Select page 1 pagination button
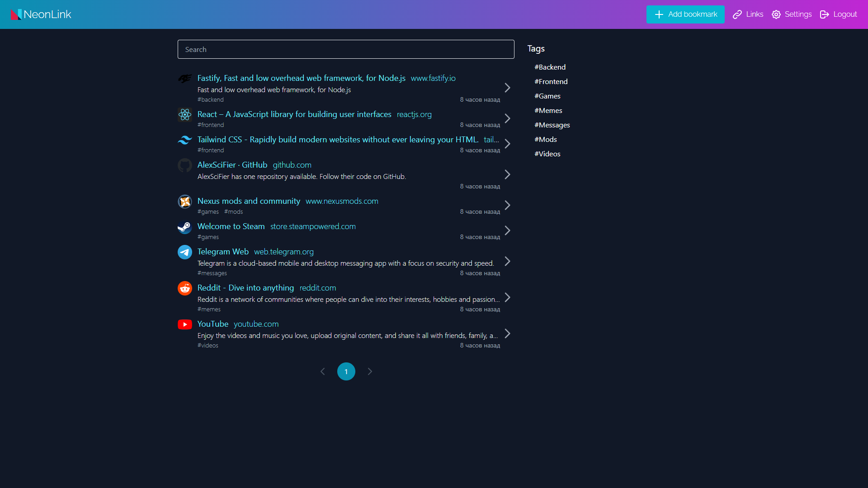Screen dimensions: 868x488 [x=346, y=371]
